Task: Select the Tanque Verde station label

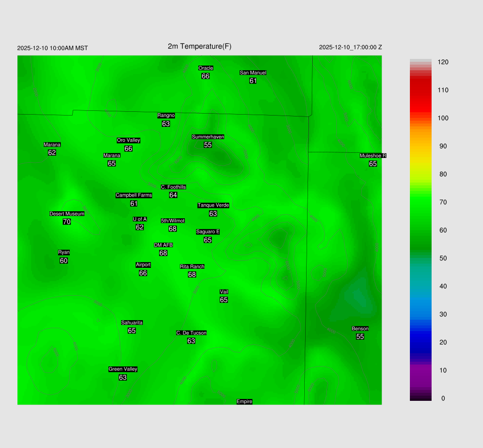Action: pyautogui.click(x=213, y=205)
